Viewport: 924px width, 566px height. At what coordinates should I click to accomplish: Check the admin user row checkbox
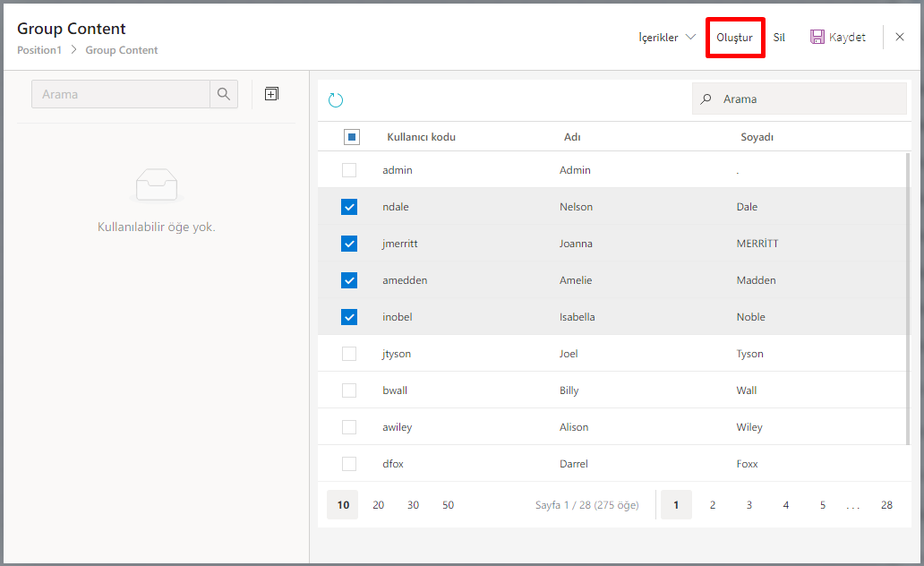(x=349, y=170)
